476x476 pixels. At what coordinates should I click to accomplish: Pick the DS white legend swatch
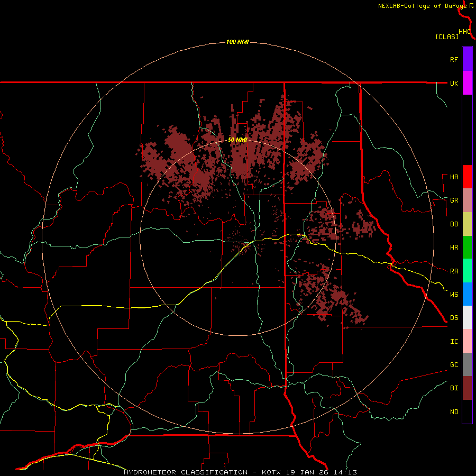tap(467, 317)
